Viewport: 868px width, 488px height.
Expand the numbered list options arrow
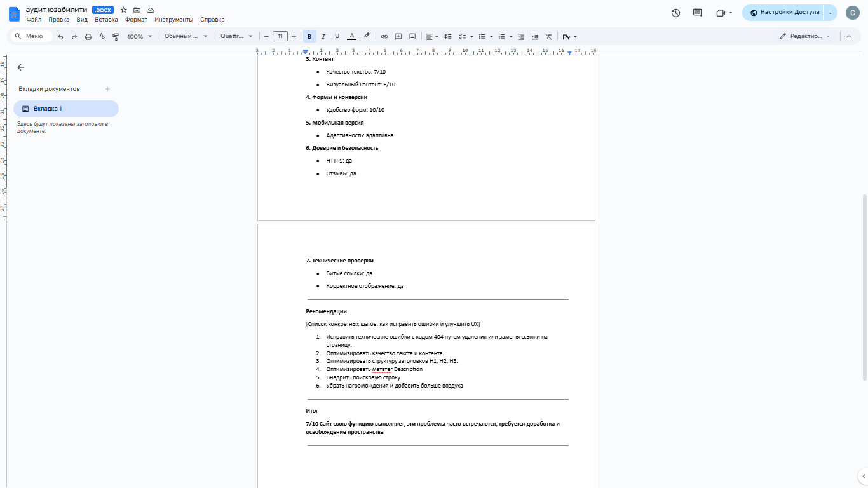pyautogui.click(x=511, y=37)
